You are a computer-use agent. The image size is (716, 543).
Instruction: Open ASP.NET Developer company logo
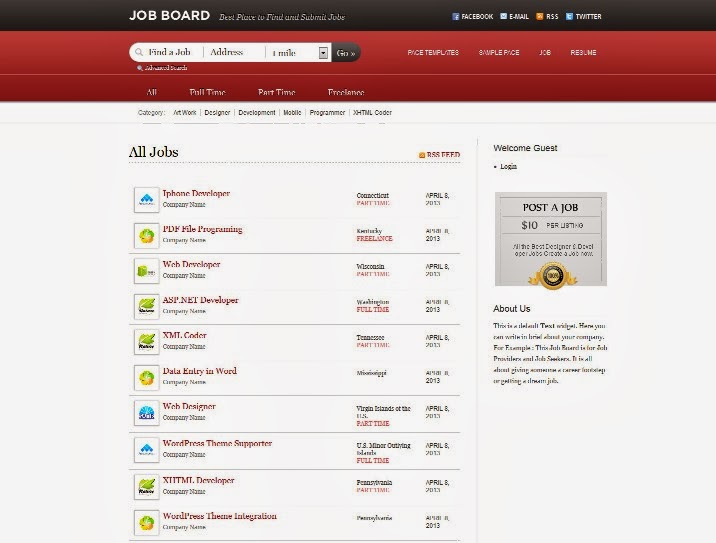[147, 306]
